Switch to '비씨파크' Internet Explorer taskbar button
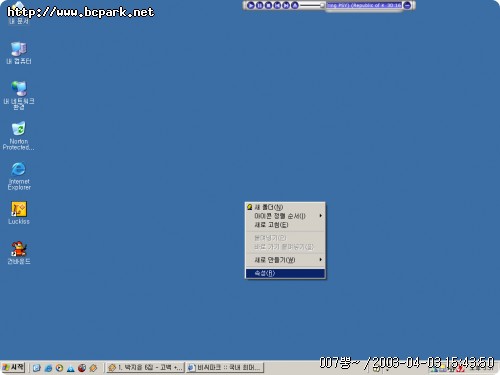Viewport: 500px width, 375px height. coord(225,368)
